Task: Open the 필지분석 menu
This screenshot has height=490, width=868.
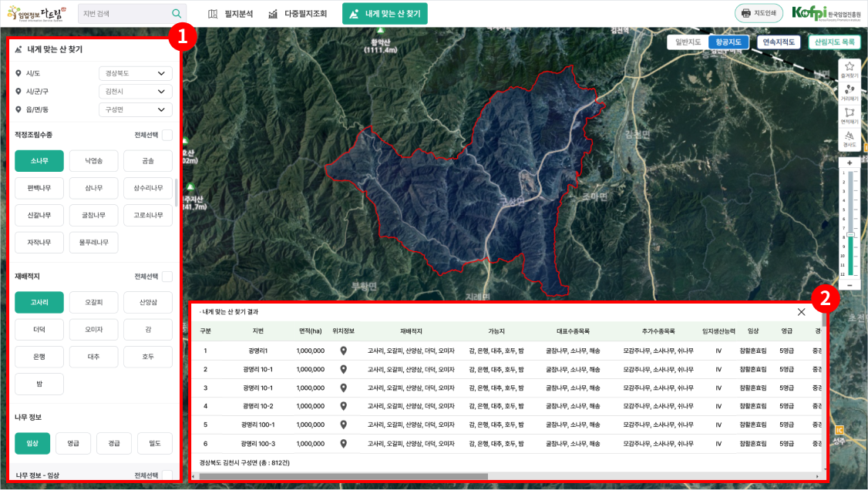Action: coord(230,14)
